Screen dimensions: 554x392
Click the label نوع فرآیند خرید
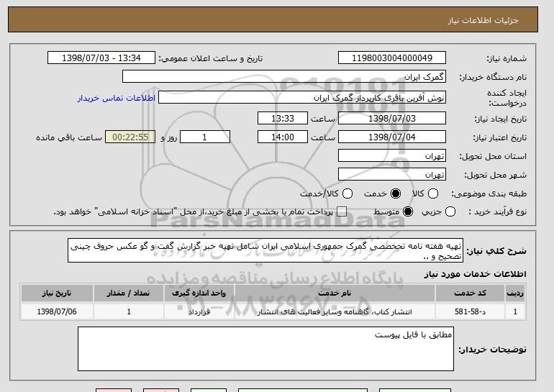pos(498,211)
